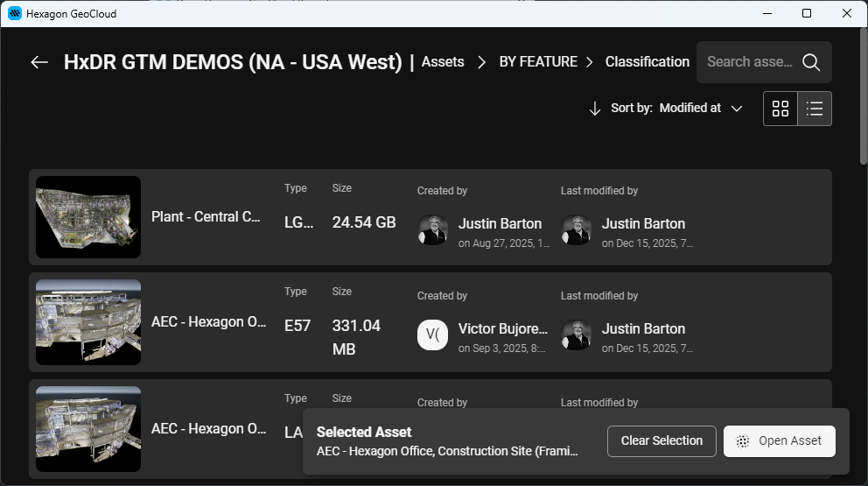Screen dimensions: 868x486
Task: Go back using the left arrow
Action: 39,62
